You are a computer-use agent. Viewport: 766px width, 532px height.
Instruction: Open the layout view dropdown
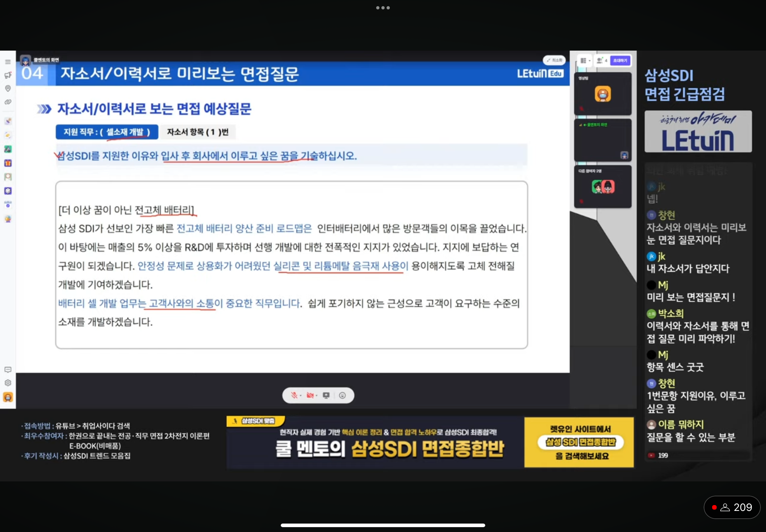(585, 61)
